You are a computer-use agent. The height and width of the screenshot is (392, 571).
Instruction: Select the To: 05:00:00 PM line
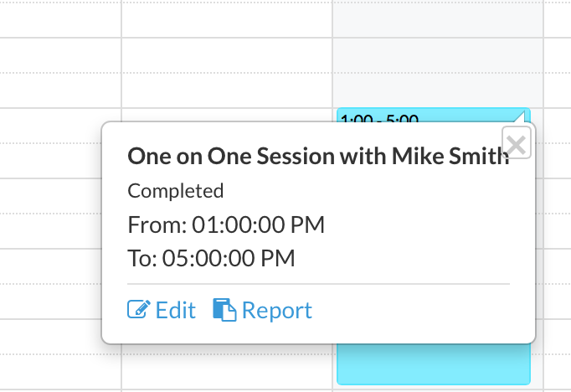211,258
